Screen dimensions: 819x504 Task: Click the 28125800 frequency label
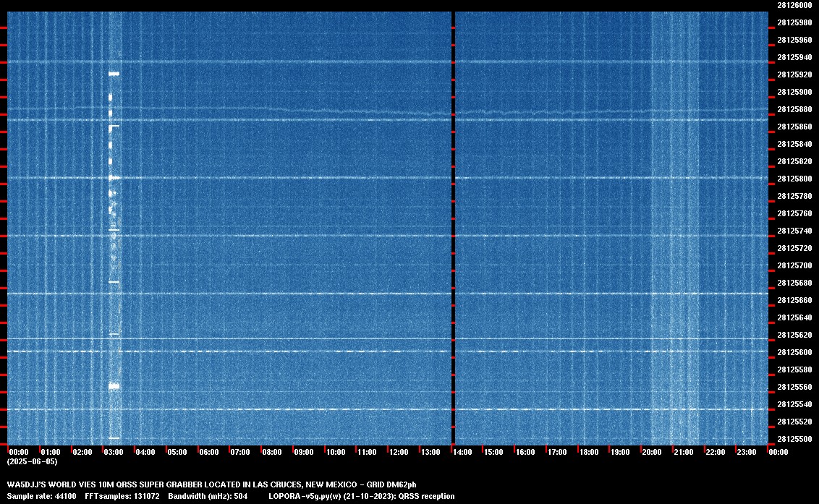(x=794, y=179)
